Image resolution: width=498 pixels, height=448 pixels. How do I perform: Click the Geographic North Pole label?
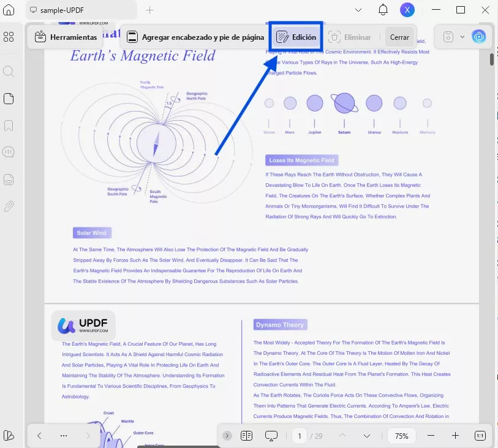click(x=197, y=96)
